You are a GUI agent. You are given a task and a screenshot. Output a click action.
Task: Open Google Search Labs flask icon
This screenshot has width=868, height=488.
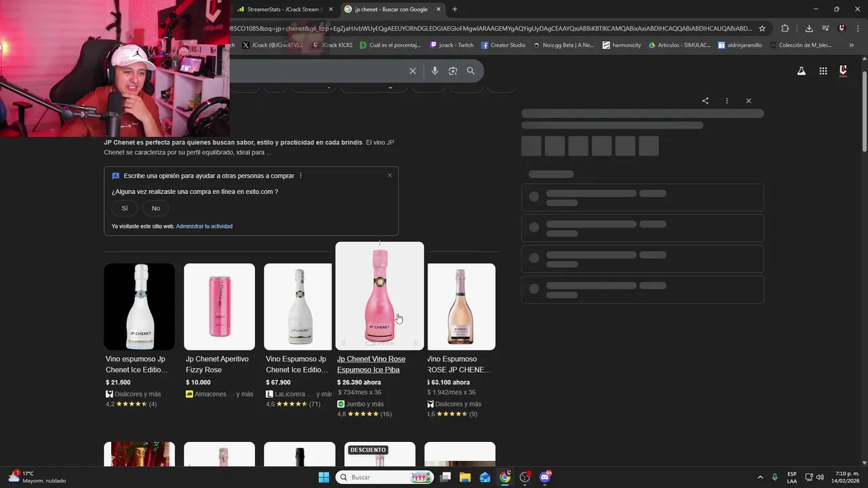pos(802,71)
